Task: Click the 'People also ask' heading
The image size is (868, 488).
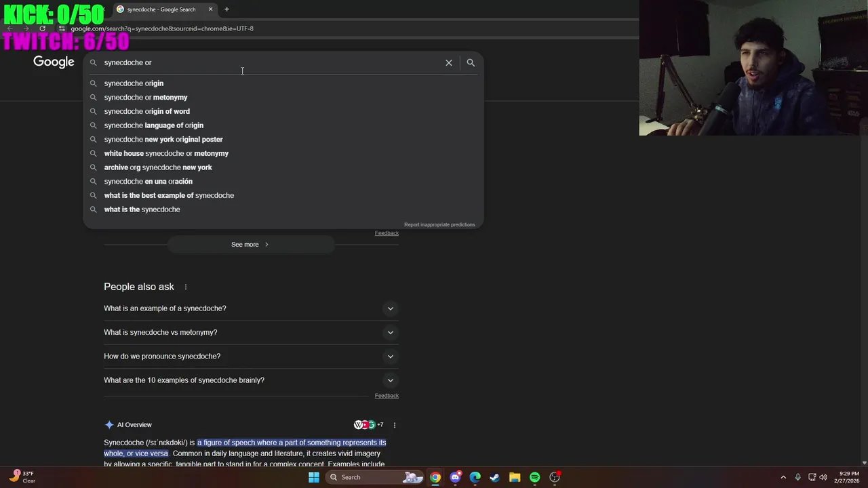Action: point(139,287)
